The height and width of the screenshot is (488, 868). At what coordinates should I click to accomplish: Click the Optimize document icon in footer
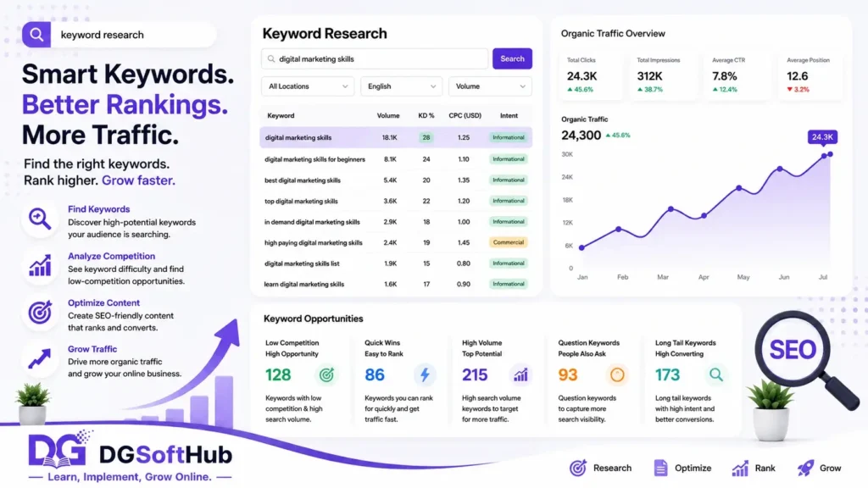(x=660, y=468)
